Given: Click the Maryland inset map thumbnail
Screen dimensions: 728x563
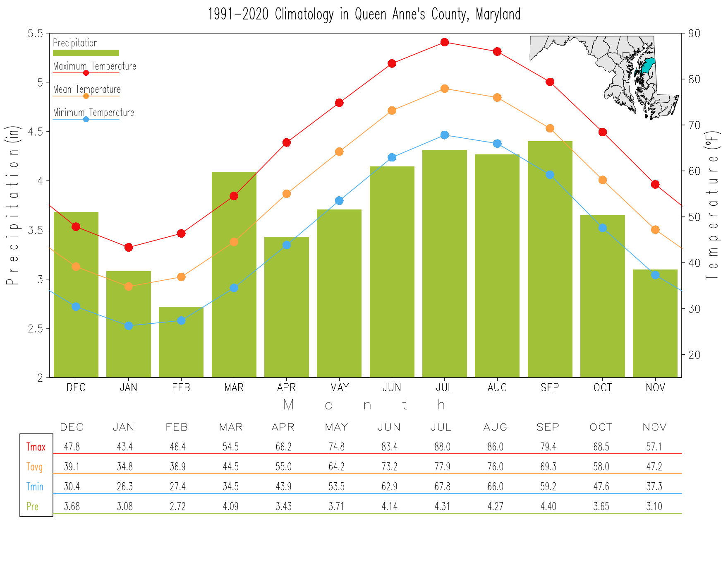Looking at the screenshot, I should 604,78.
